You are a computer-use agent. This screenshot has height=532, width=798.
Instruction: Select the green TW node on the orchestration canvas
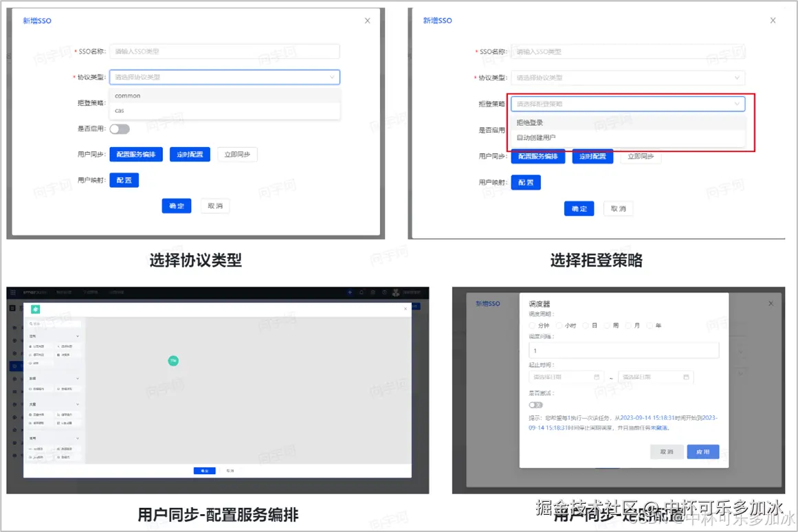tap(174, 359)
